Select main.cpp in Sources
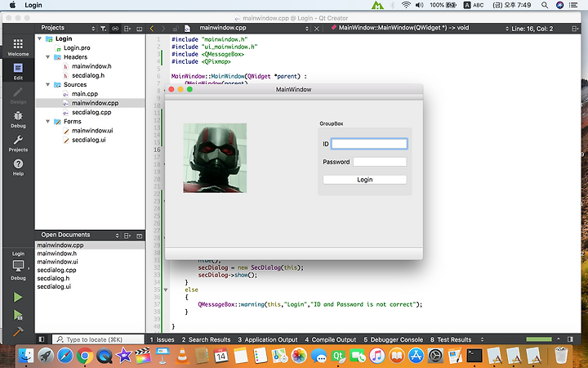This screenshot has width=588, height=368. [84, 93]
